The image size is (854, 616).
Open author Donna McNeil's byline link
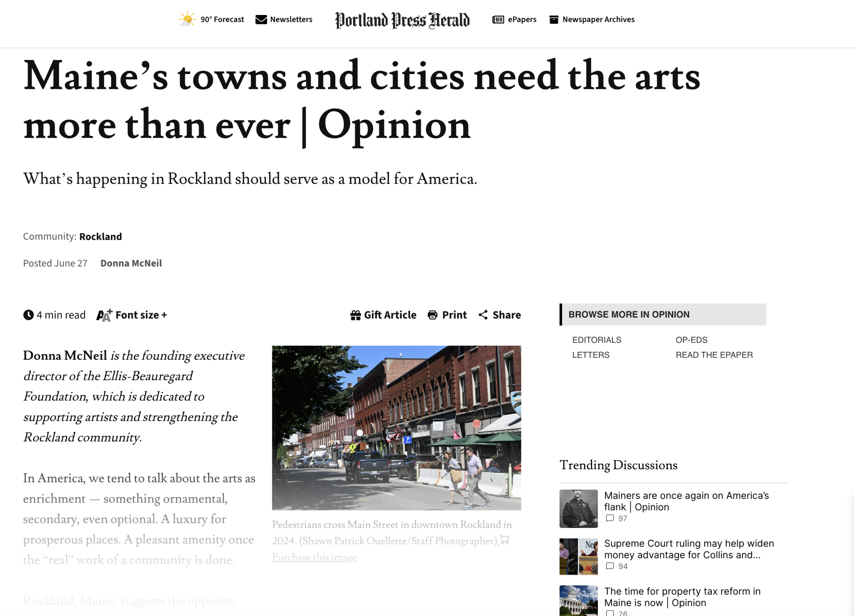(x=131, y=263)
